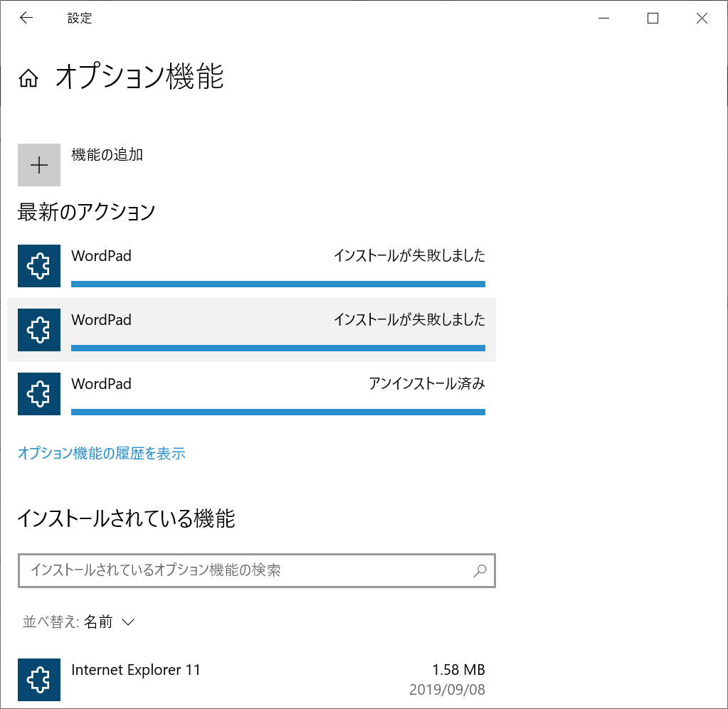Screen dimensions: 728x709
Task: Click the 1.58 MB size value
Action: coord(459,670)
